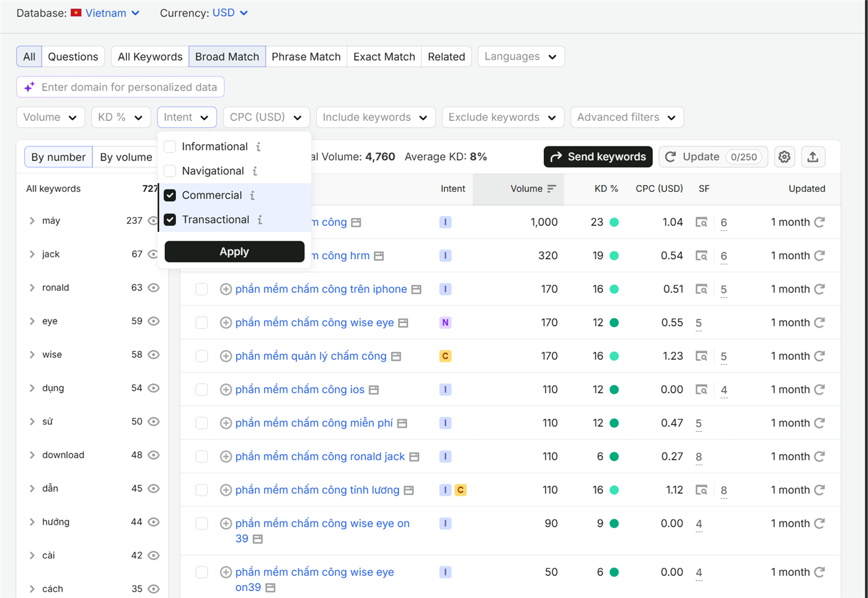The height and width of the screenshot is (598, 868).
Task: Click KD dot in wise eye row
Action: tap(614, 323)
